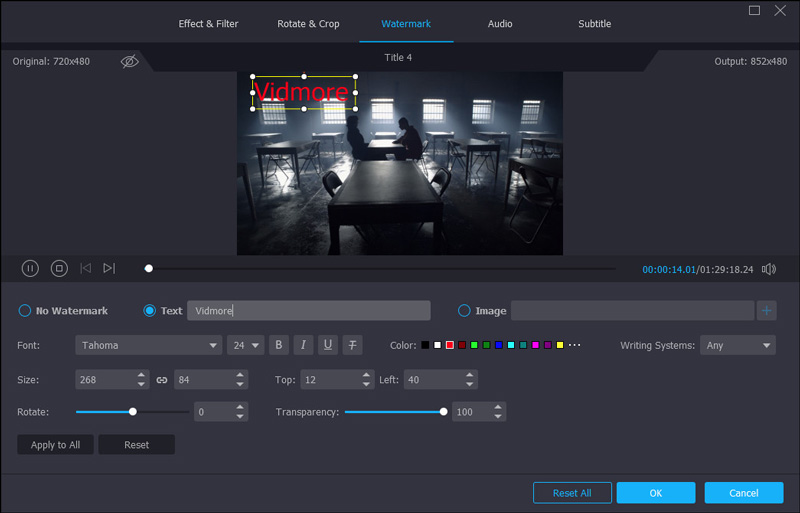Stop the video playback
This screenshot has height=513, width=800.
(x=59, y=268)
